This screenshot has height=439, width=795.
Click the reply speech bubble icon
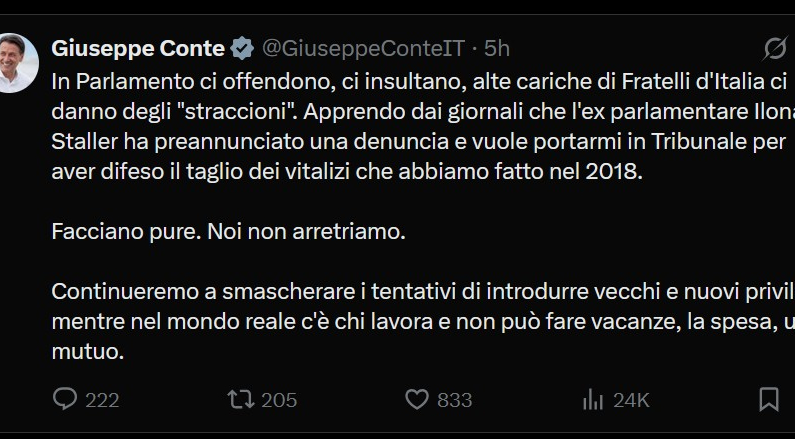tap(65, 400)
